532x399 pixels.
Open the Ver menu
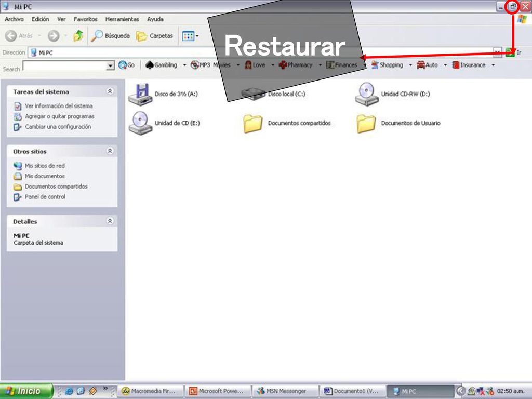61,19
